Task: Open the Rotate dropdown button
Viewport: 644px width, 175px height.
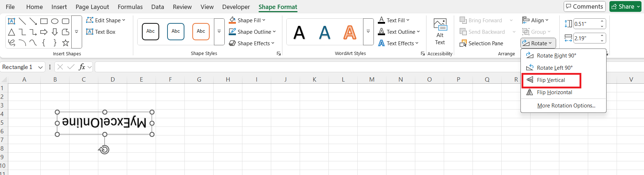Action: point(538,43)
